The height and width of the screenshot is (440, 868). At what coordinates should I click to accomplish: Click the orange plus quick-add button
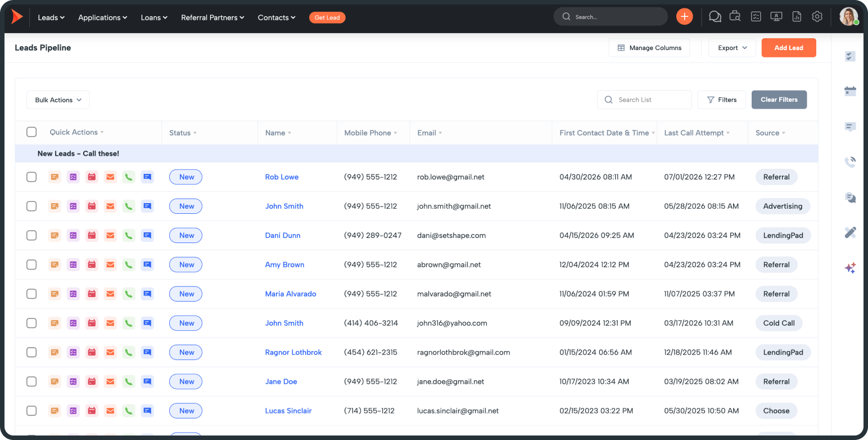[x=684, y=17]
